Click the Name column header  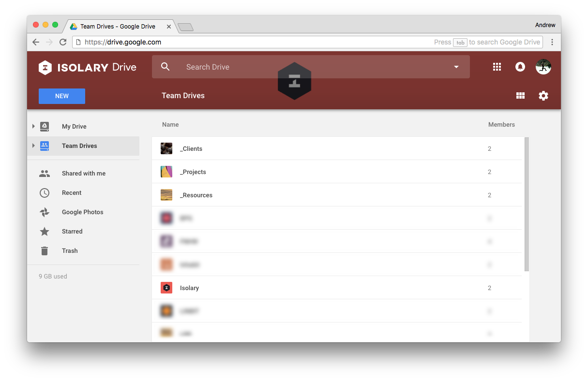(170, 125)
